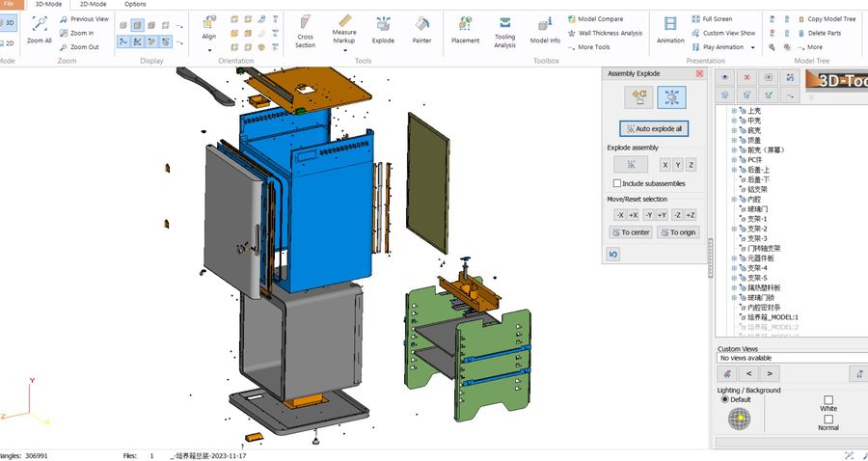Expand the 内腔 tree node
The height and width of the screenshot is (461, 868).
tap(734, 200)
